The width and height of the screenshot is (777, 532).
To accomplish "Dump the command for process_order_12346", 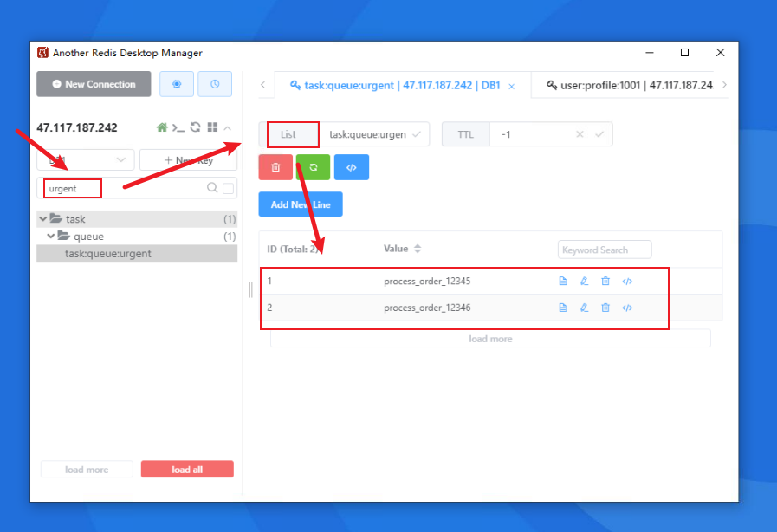I will (627, 308).
